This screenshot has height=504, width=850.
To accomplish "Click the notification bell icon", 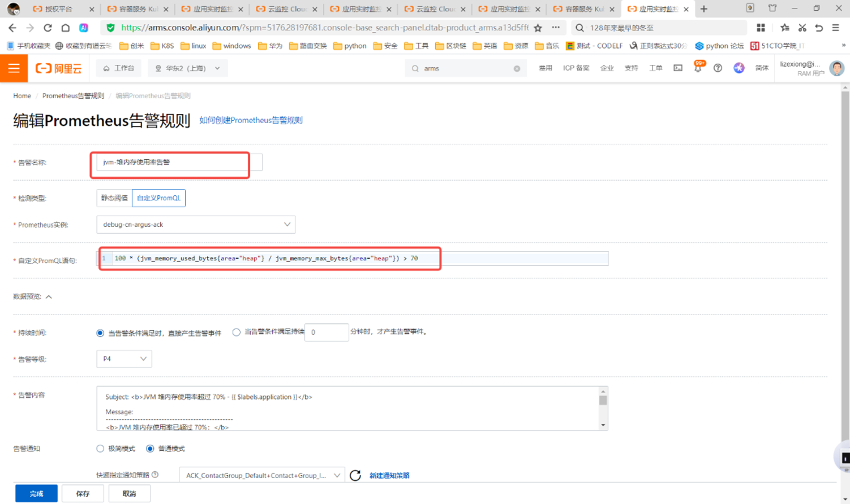I will click(x=697, y=68).
